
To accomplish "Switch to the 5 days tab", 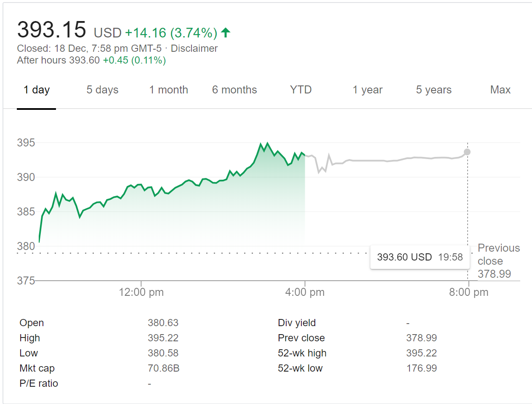I will (102, 90).
